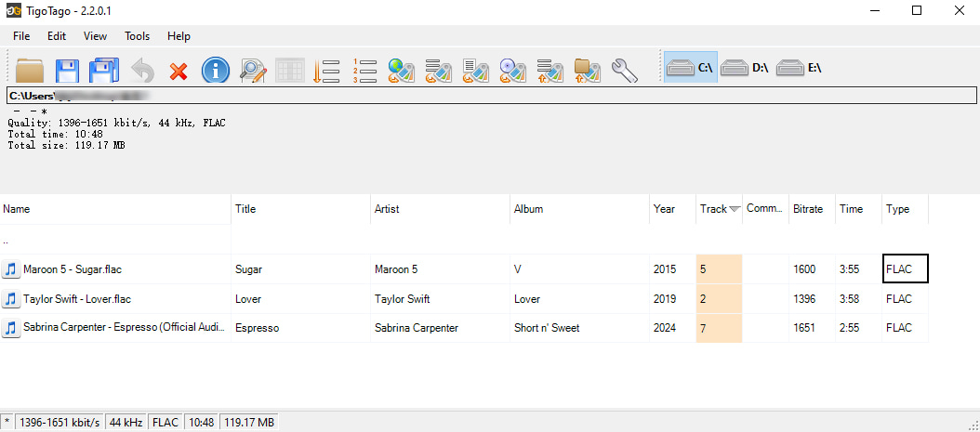Open folder with the folder toolbar icon
The image size is (980, 432).
click(x=30, y=70)
